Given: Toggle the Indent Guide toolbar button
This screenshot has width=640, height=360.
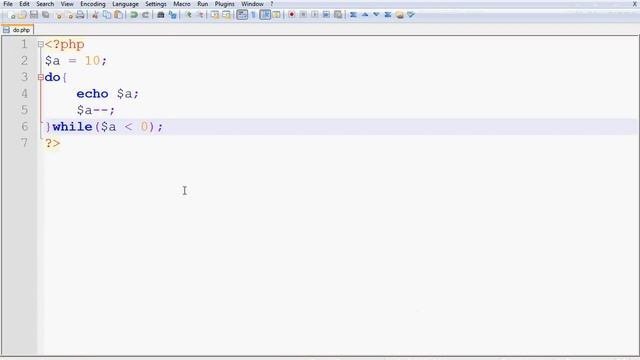Looking at the screenshot, I should 265,15.
